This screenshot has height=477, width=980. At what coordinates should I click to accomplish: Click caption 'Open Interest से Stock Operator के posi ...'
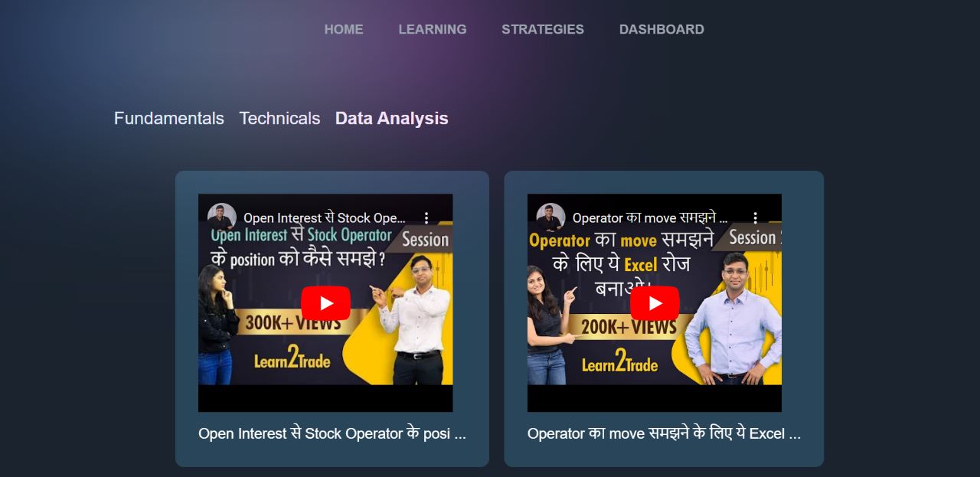tap(332, 433)
